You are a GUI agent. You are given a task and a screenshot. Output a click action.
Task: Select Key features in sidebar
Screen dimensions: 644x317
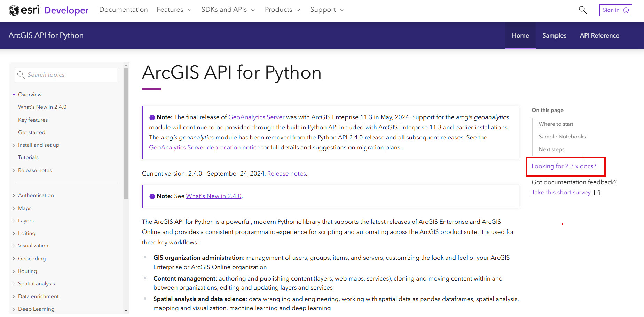click(x=33, y=120)
